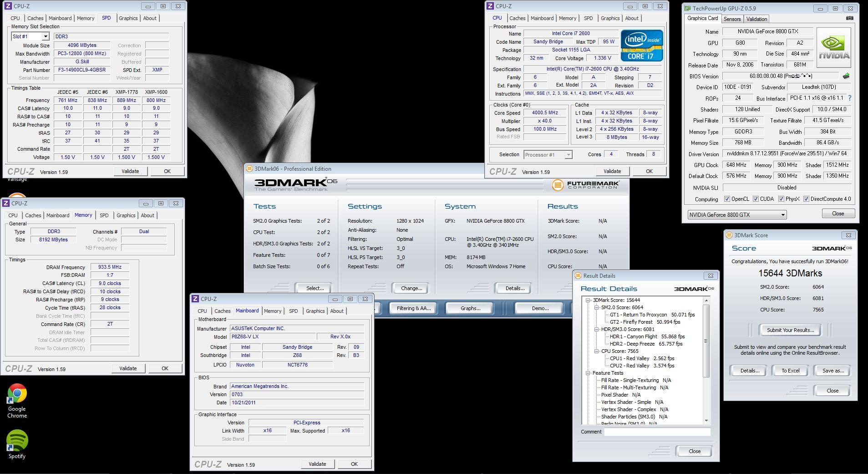The width and height of the screenshot is (868, 474).
Task: Open Graphics tab in CPU-Z Memory window
Action: 126,215
